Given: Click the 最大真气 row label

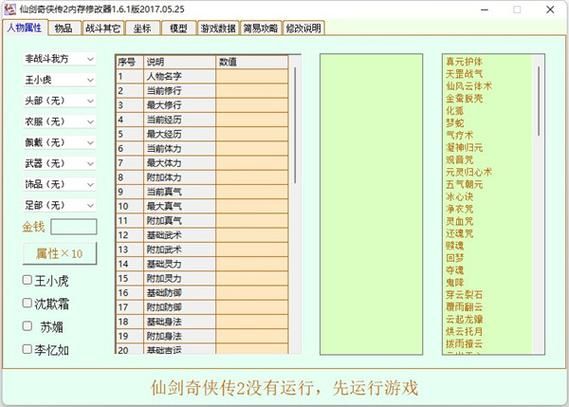Looking at the screenshot, I should point(164,206).
